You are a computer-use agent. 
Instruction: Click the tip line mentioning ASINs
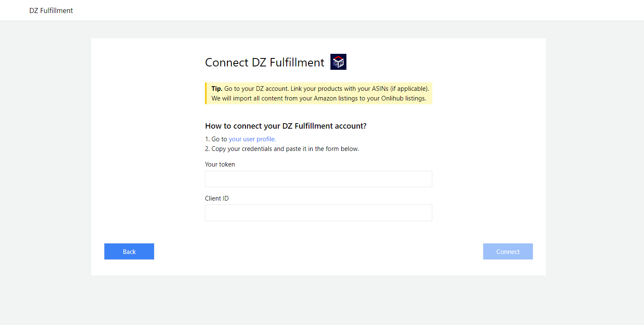tap(320, 89)
